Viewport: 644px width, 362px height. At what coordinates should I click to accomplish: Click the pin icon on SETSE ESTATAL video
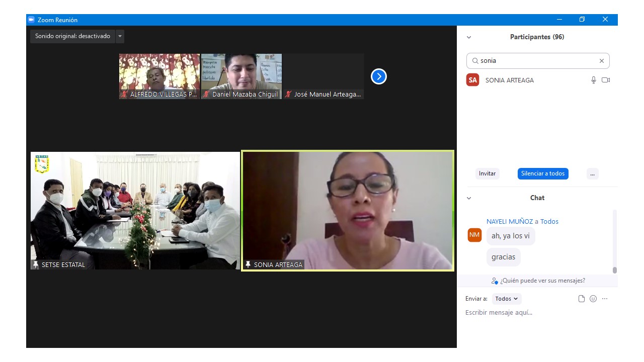coord(36,264)
